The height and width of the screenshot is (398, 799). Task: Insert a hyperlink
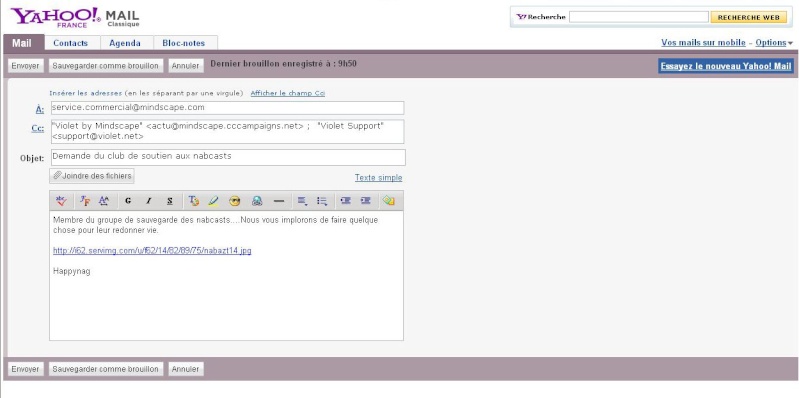click(x=257, y=201)
